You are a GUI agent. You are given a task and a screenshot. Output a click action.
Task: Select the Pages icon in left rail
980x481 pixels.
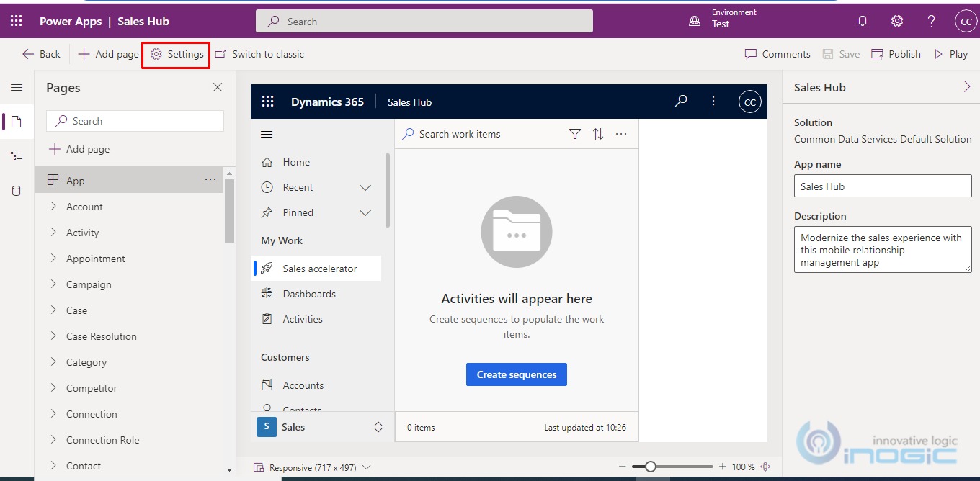click(x=17, y=121)
